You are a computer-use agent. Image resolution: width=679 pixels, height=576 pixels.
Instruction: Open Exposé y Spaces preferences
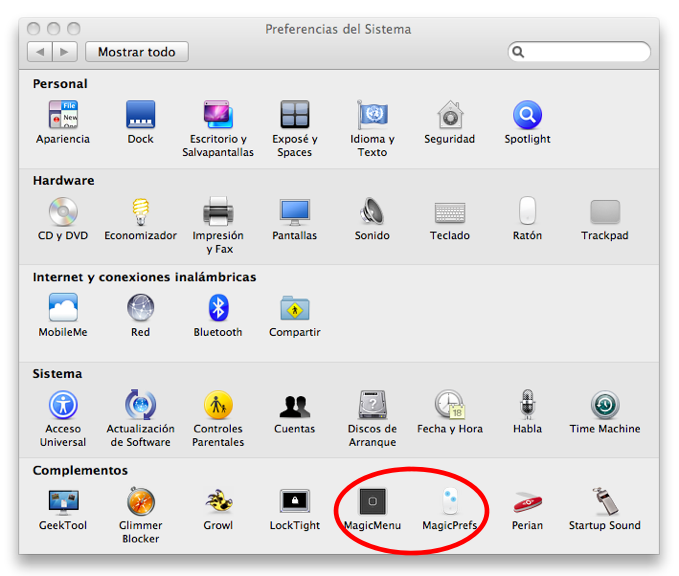pyautogui.click(x=294, y=115)
